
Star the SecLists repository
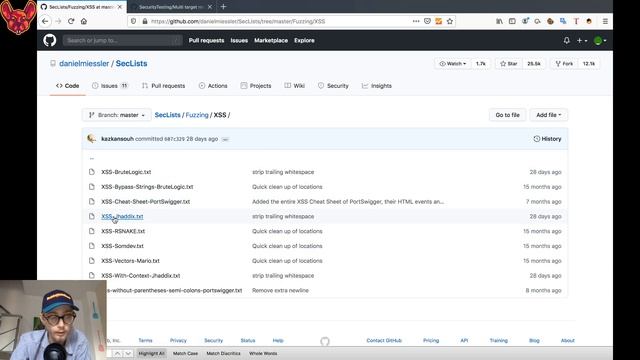(509, 64)
